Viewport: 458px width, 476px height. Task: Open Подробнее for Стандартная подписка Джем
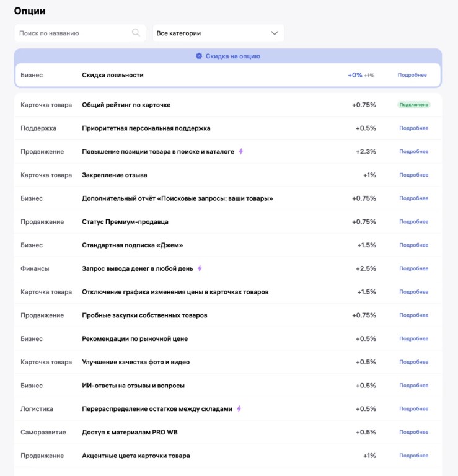tap(413, 245)
